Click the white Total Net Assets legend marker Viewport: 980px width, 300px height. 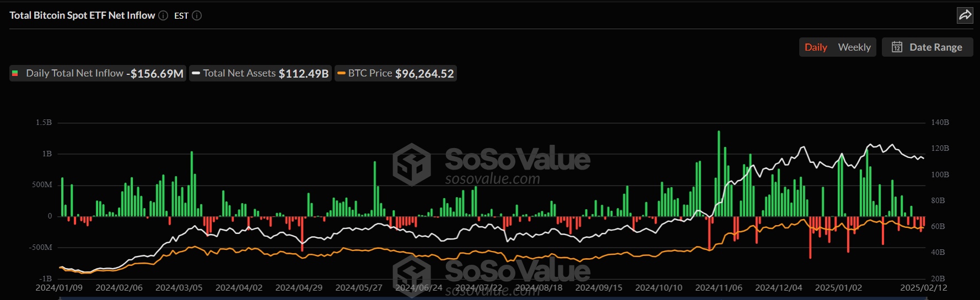(196, 73)
